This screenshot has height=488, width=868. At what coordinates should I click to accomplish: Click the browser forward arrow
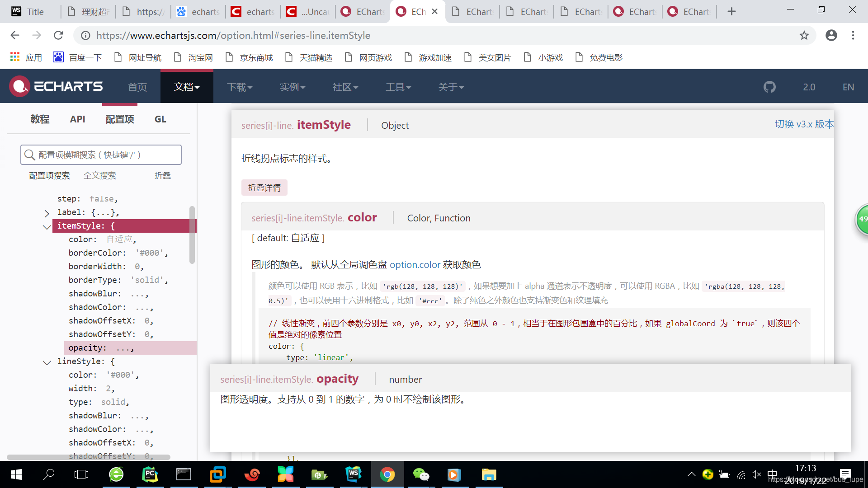point(37,35)
